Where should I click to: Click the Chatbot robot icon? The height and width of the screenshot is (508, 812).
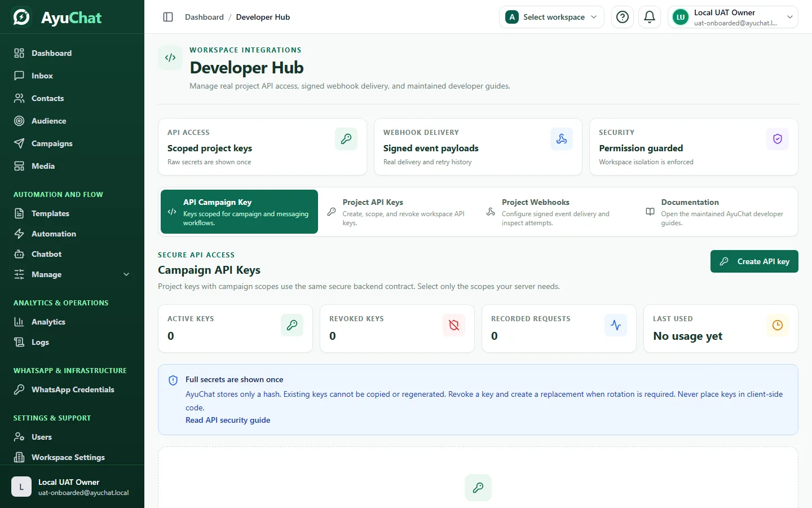pyautogui.click(x=19, y=254)
